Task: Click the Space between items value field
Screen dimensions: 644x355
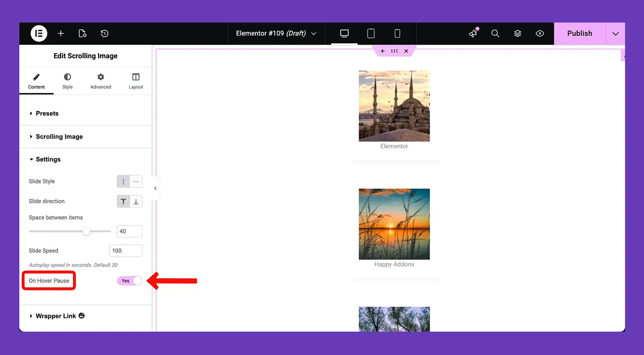Action: coord(130,231)
